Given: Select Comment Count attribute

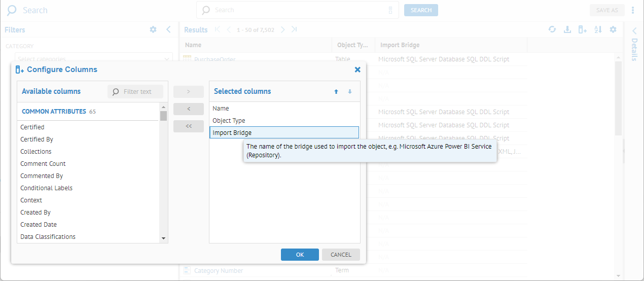Looking at the screenshot, I should tap(43, 164).
